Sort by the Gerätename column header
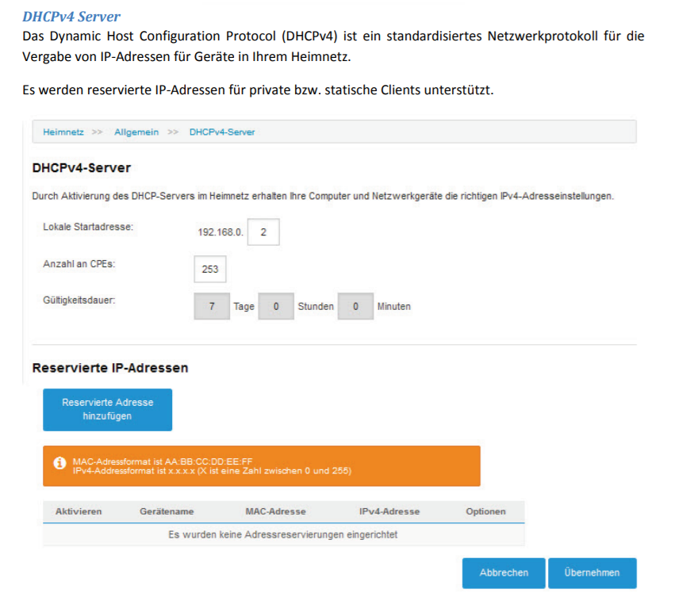Screen dimensions: 694x616 167,511
